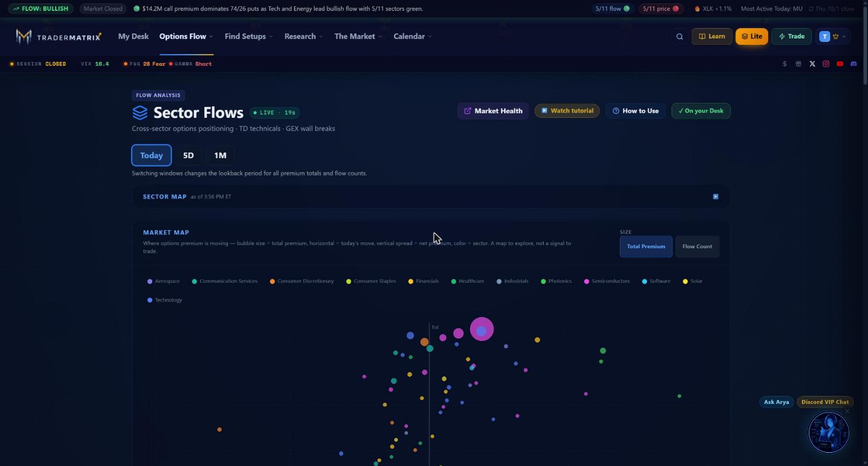The width and height of the screenshot is (868, 466).
Task: Click the X (Twitter) social icon
Action: 812,64
